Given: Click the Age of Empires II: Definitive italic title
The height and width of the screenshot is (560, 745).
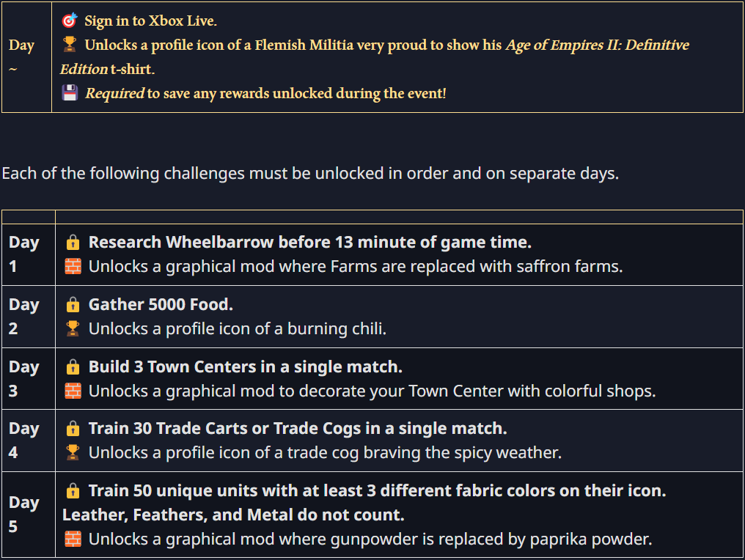Looking at the screenshot, I should coord(597,45).
